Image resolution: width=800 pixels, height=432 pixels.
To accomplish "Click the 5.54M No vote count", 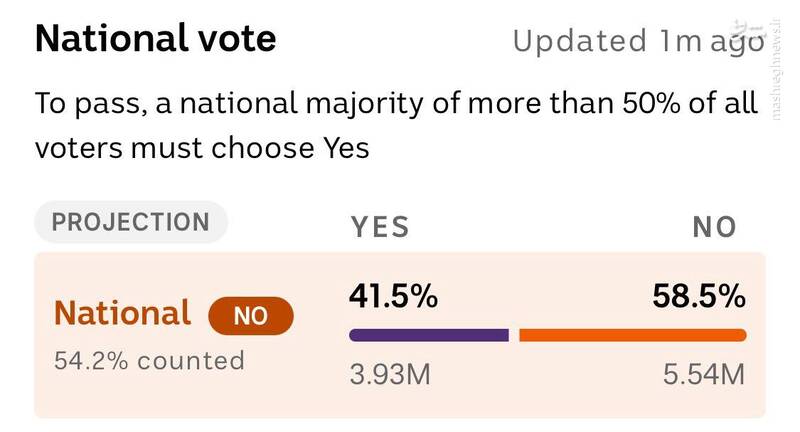I will point(704,375).
